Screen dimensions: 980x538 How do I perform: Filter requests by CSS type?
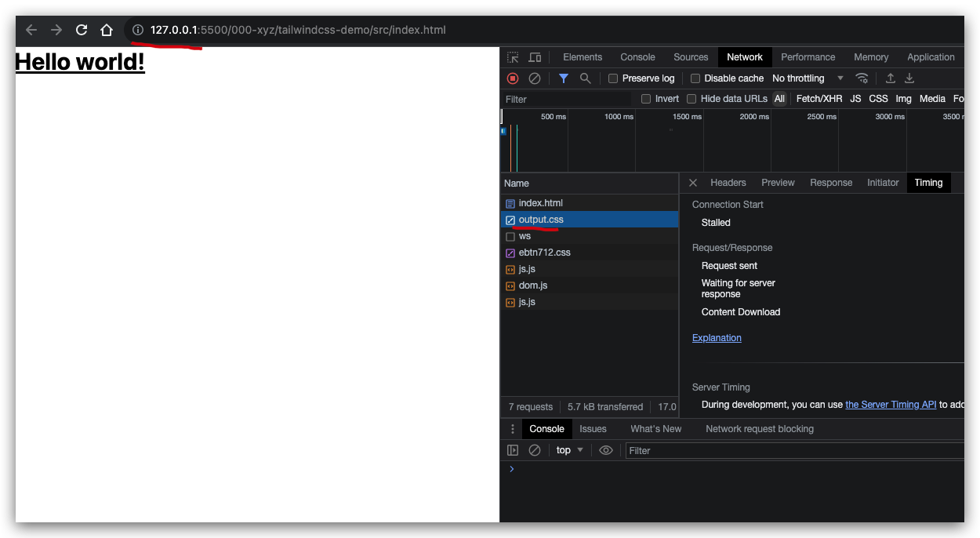pyautogui.click(x=878, y=99)
